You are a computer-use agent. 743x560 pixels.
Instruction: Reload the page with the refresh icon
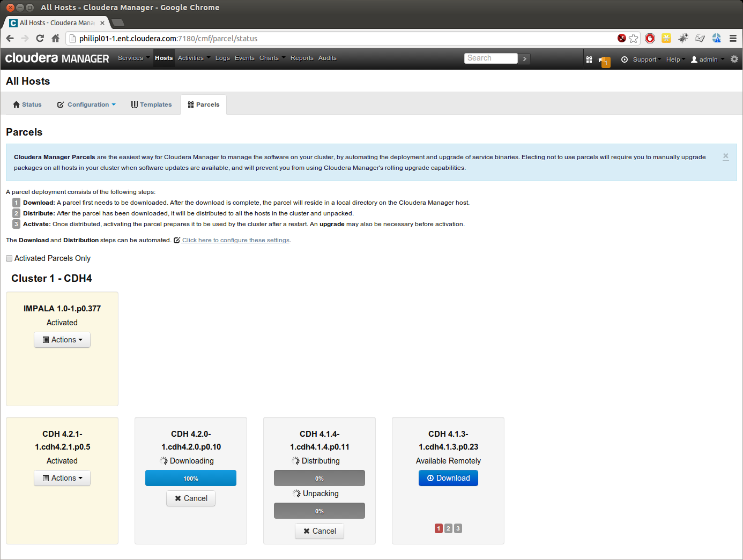pos(40,38)
